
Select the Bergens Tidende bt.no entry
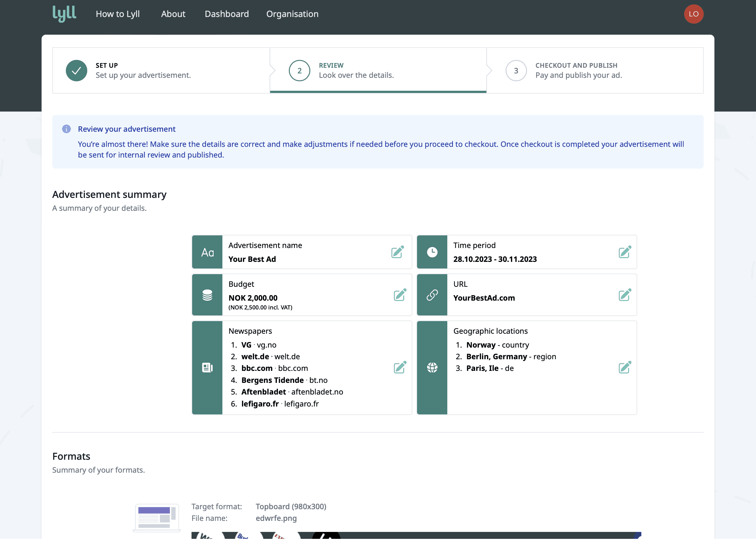tap(284, 380)
